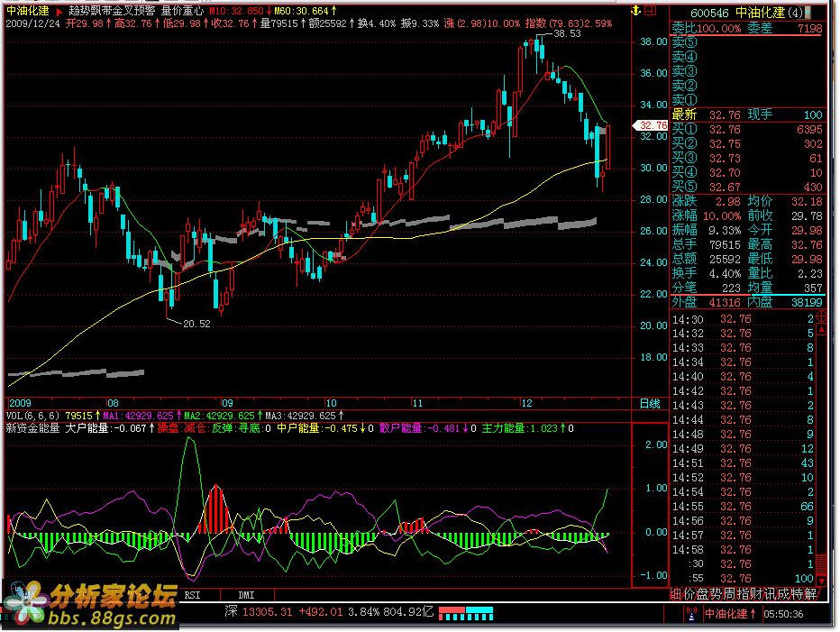Open the 日线 period selector
This screenshot has width=840, height=632.
point(650,403)
